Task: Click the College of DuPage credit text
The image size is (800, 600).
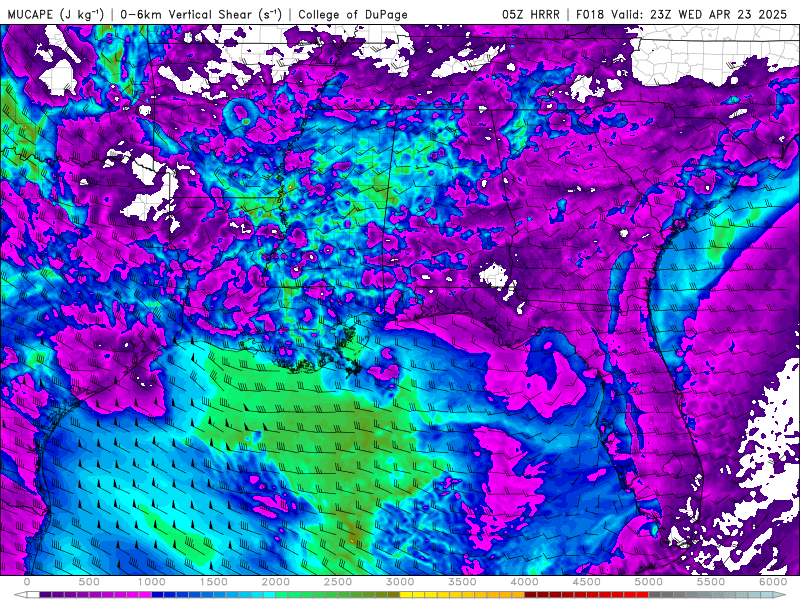Action: coord(353,14)
